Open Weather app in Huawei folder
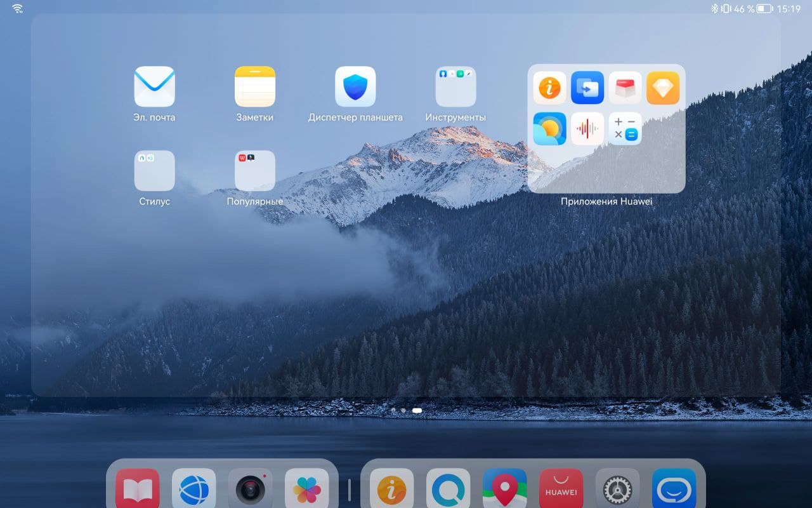The height and width of the screenshot is (508, 812). click(549, 129)
